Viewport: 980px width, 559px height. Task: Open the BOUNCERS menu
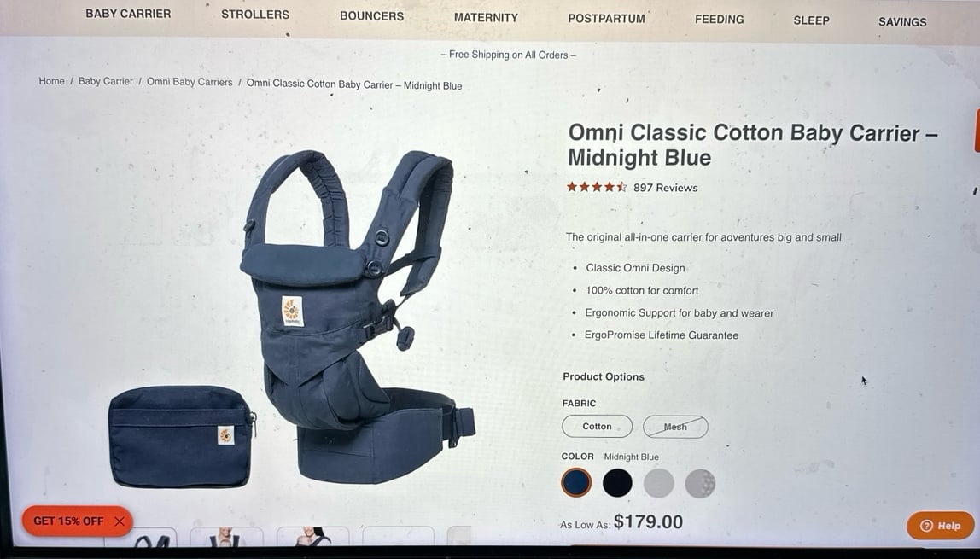click(x=372, y=16)
